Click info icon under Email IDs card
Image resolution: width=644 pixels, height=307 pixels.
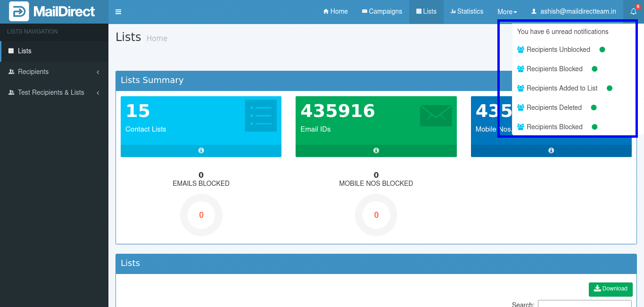coord(376,150)
